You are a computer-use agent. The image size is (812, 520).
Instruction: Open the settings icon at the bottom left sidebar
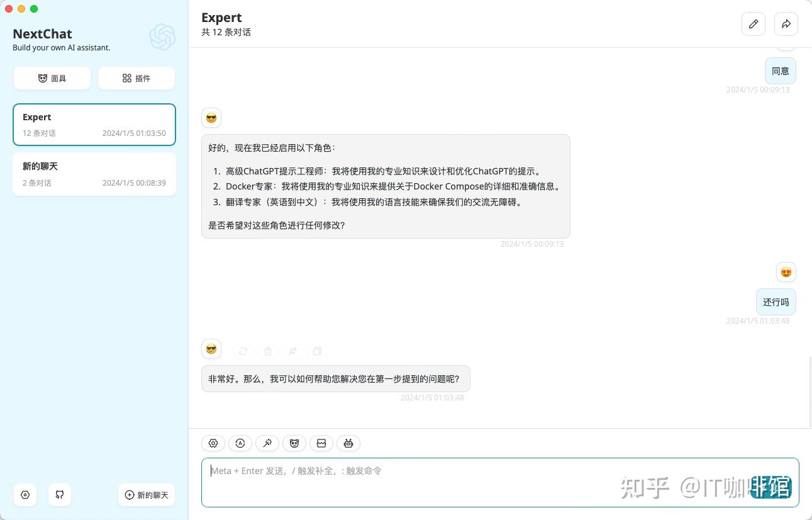click(25, 495)
